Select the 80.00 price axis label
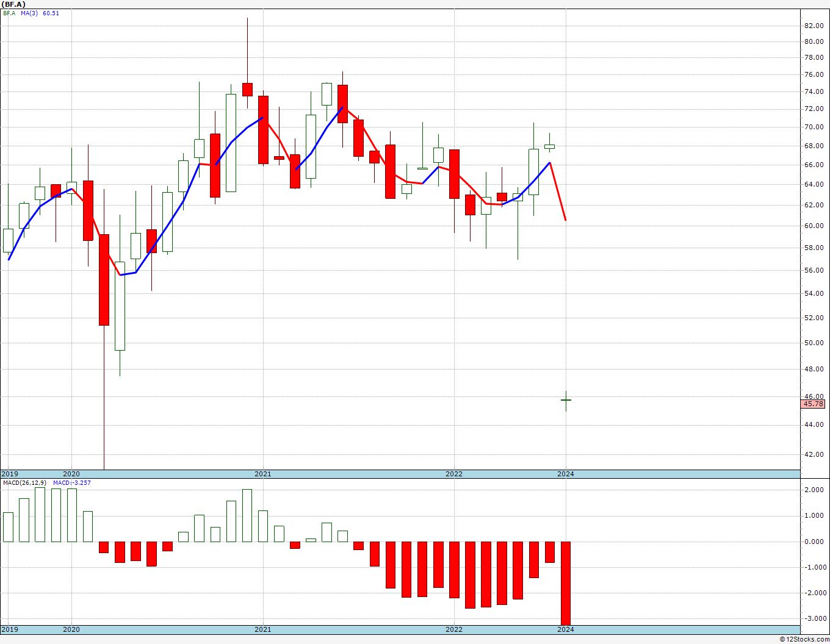This screenshot has width=830, height=644. pos(814,41)
